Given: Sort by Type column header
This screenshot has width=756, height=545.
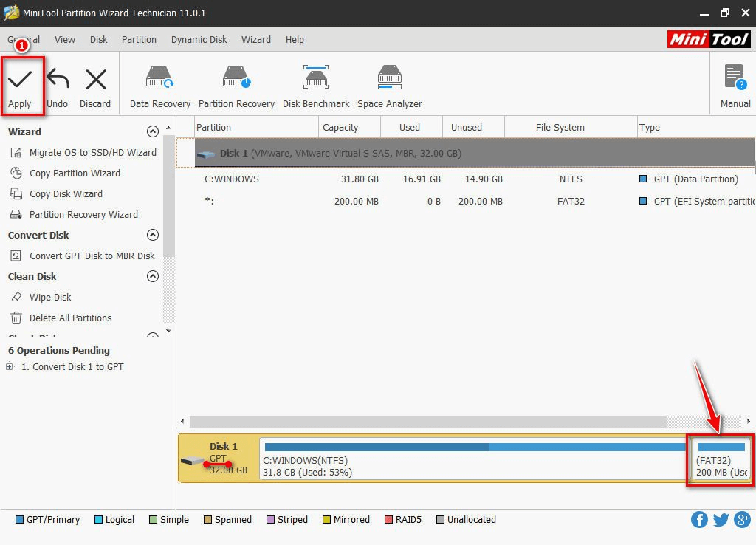Looking at the screenshot, I should pos(696,127).
